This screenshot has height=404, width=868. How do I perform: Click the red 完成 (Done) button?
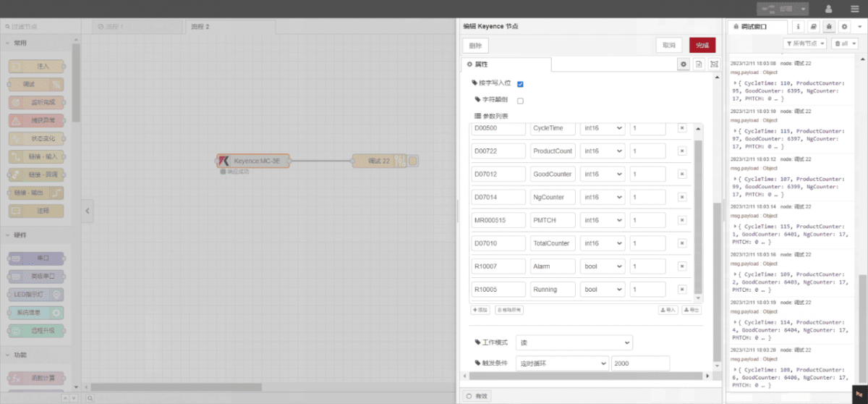coord(702,45)
